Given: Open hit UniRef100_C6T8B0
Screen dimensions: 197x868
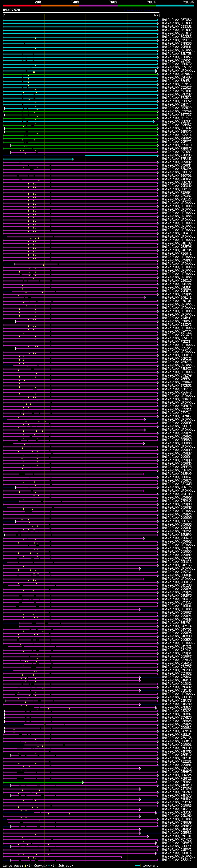Looking at the screenshot, I should click(x=177, y=20).
